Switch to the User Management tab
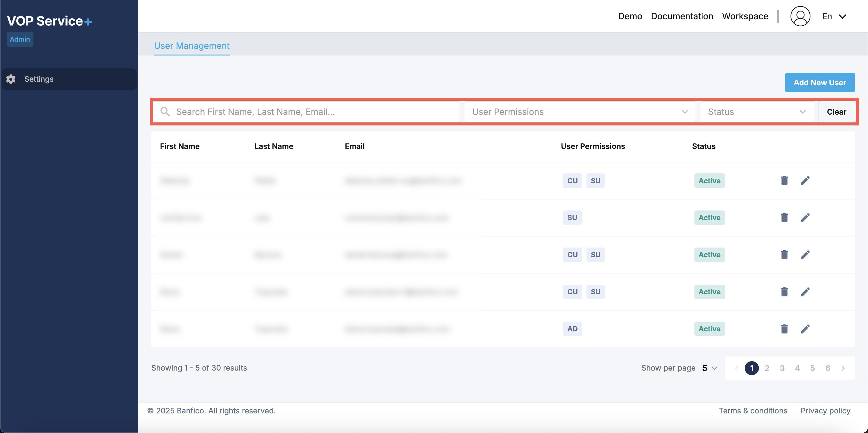The image size is (868, 433). pos(192,46)
